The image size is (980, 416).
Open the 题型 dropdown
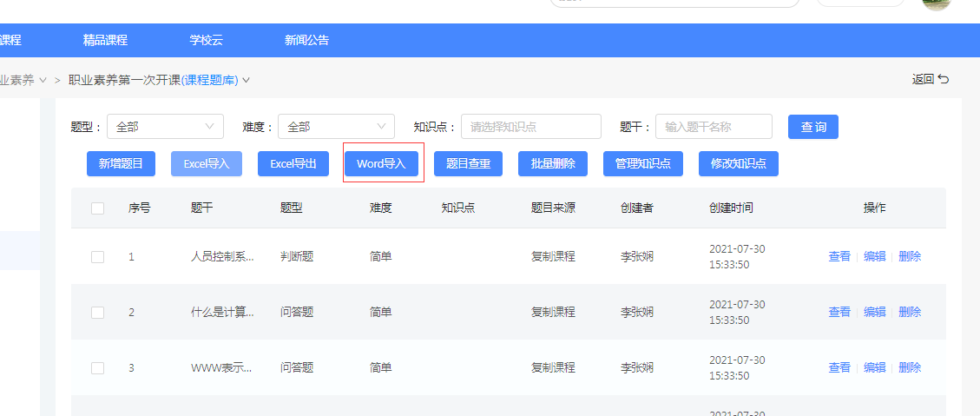point(165,127)
